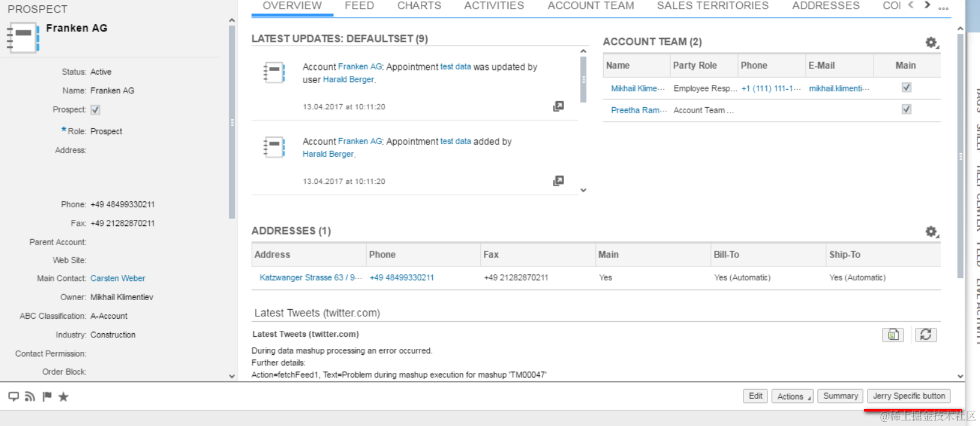The width and height of the screenshot is (980, 426).
Task: Select the 'Construction' industry value
Action: 113,335
